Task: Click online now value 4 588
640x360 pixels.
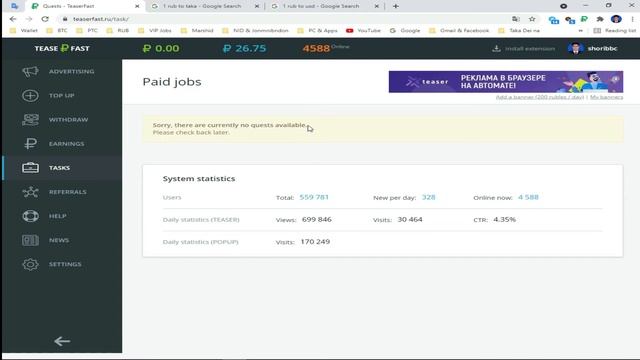Action: [x=528, y=197]
